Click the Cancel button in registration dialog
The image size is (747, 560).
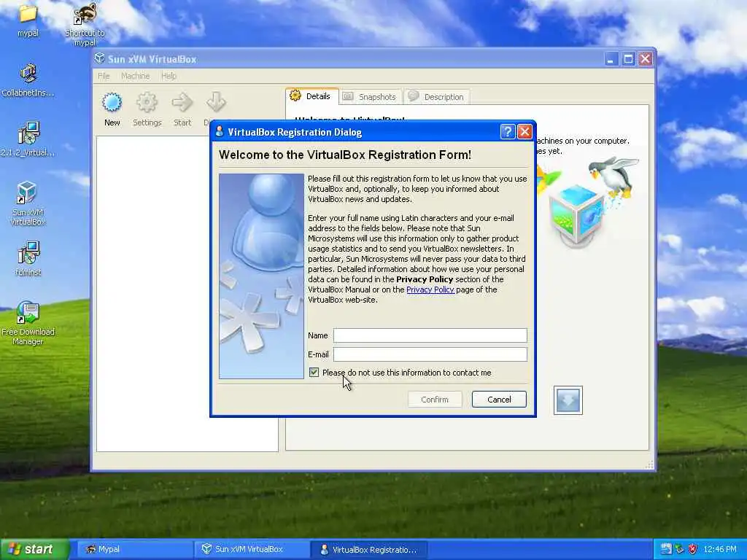(499, 400)
